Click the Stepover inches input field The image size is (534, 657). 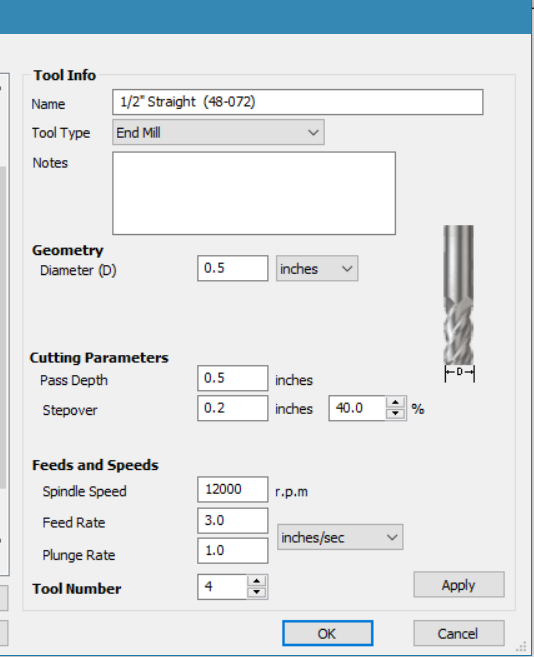[x=233, y=409]
